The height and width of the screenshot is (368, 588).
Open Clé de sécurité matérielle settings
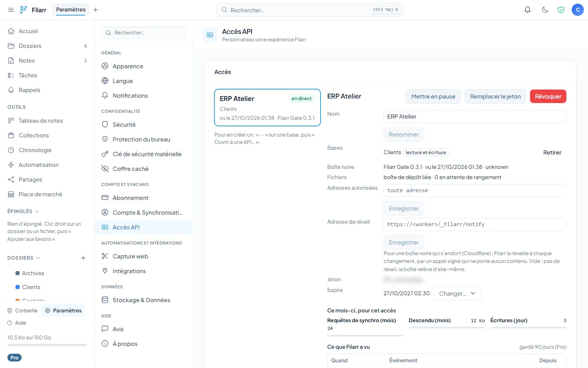coord(143,154)
